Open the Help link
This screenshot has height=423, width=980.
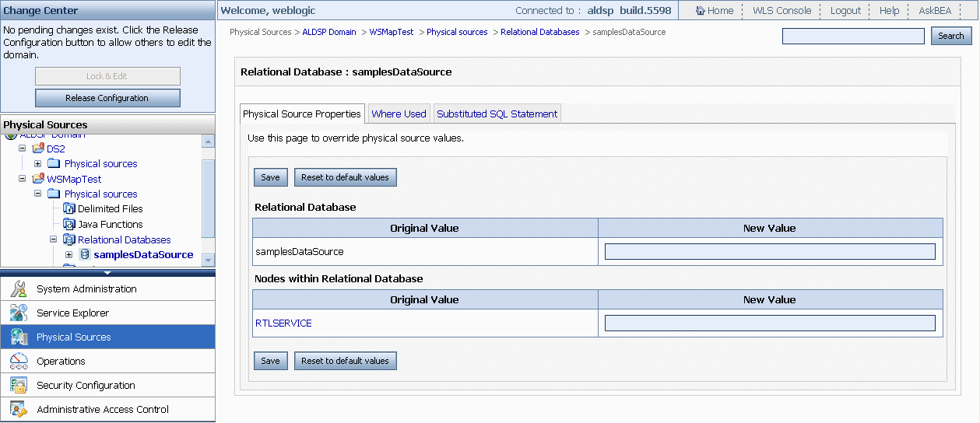coord(889,10)
